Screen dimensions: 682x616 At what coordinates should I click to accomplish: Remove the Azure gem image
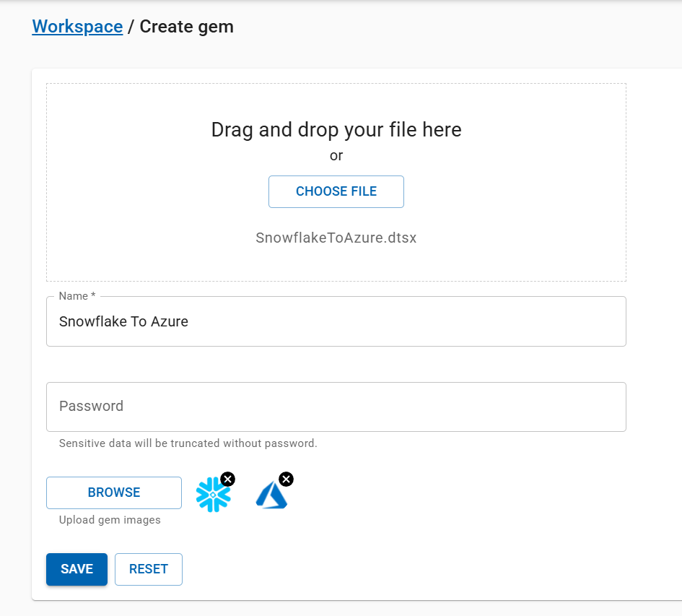(286, 479)
